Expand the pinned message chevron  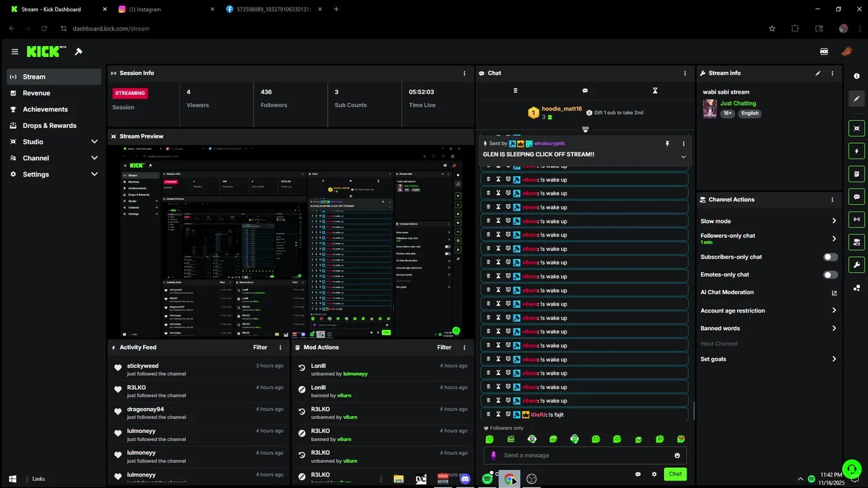684,157
